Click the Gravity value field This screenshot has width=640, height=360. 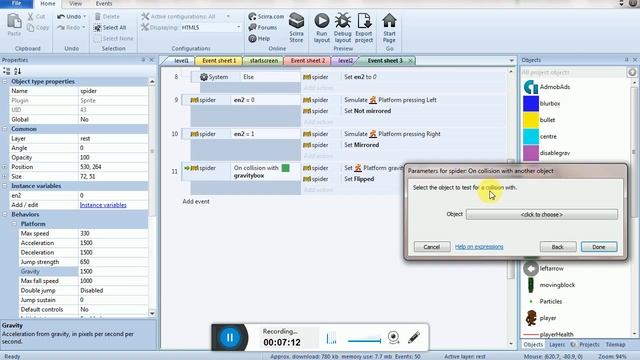113,271
